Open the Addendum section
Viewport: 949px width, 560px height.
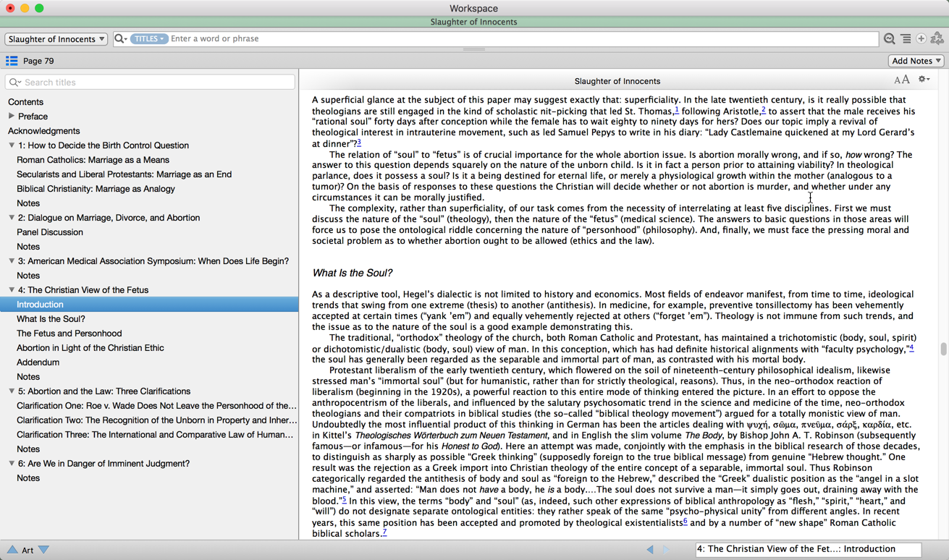(38, 362)
